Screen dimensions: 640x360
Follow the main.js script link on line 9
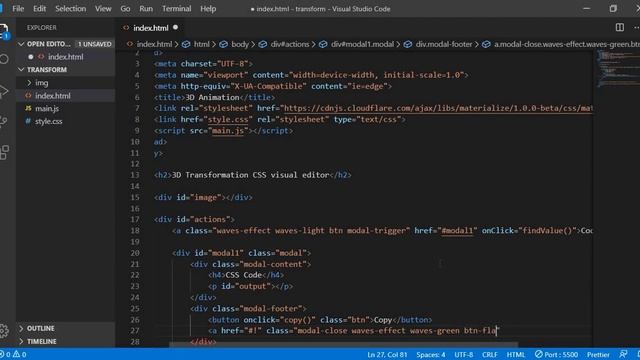point(228,131)
